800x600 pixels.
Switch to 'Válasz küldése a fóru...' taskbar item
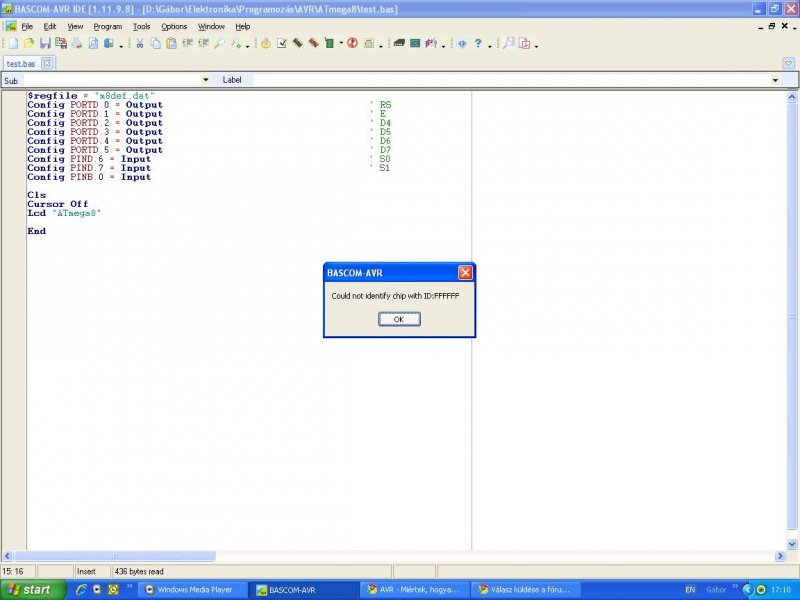coord(524,589)
